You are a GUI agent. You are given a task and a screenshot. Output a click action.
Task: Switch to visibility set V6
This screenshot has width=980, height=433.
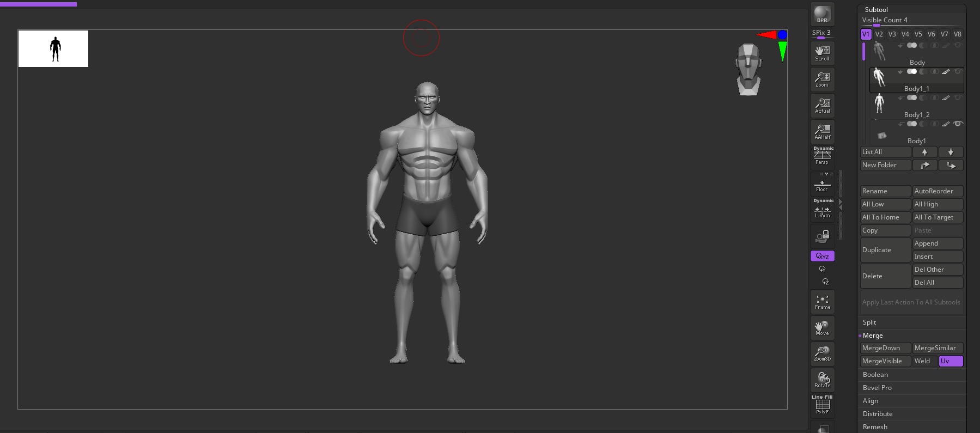(932, 34)
